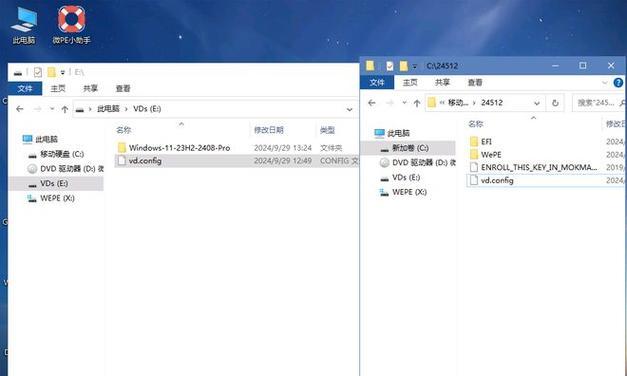Click new folder icon in C:\24512 title bar
Screen dimensions: 627x376
tap(403, 66)
